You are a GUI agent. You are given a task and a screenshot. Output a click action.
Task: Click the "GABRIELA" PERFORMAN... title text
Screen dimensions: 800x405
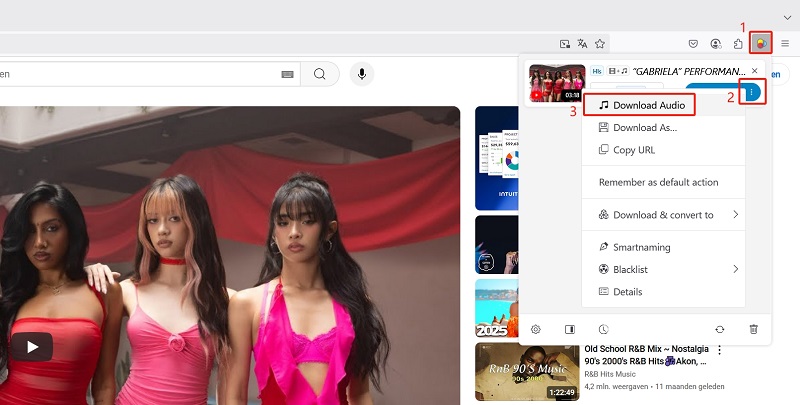(x=689, y=71)
